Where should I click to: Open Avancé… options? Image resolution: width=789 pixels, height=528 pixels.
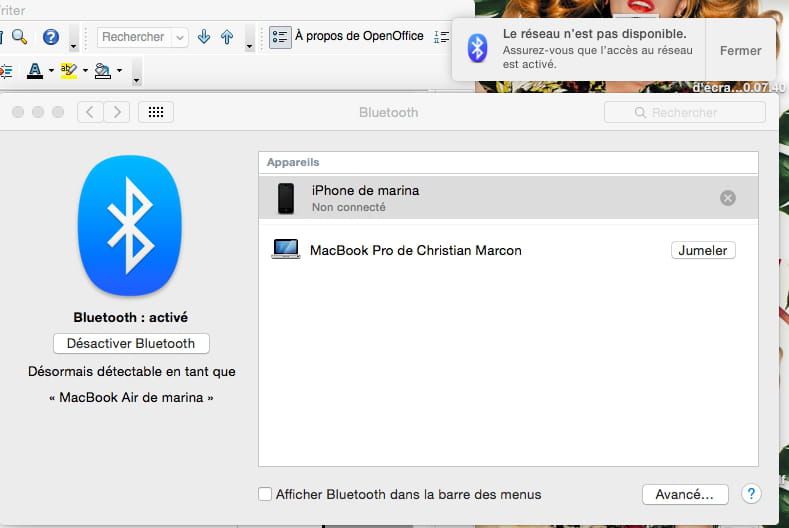click(x=685, y=494)
